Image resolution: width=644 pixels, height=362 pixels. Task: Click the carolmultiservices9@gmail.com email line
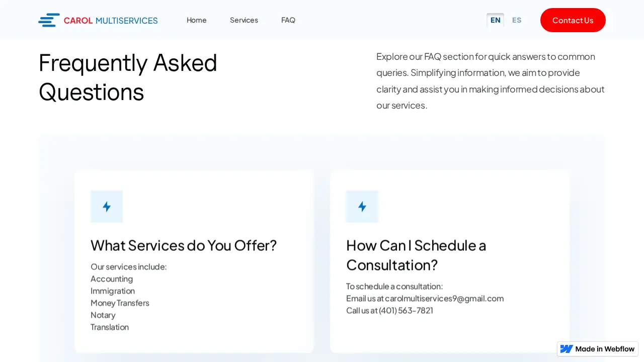pos(425,298)
